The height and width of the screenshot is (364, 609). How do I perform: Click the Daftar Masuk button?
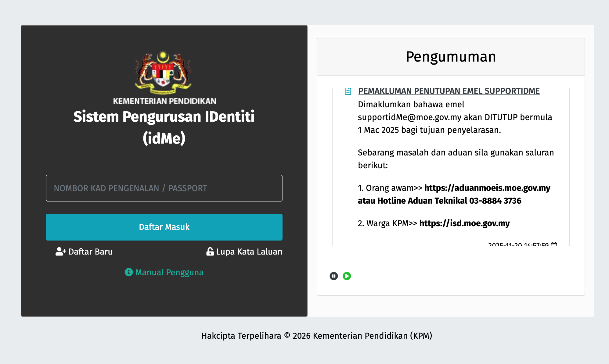tap(164, 227)
